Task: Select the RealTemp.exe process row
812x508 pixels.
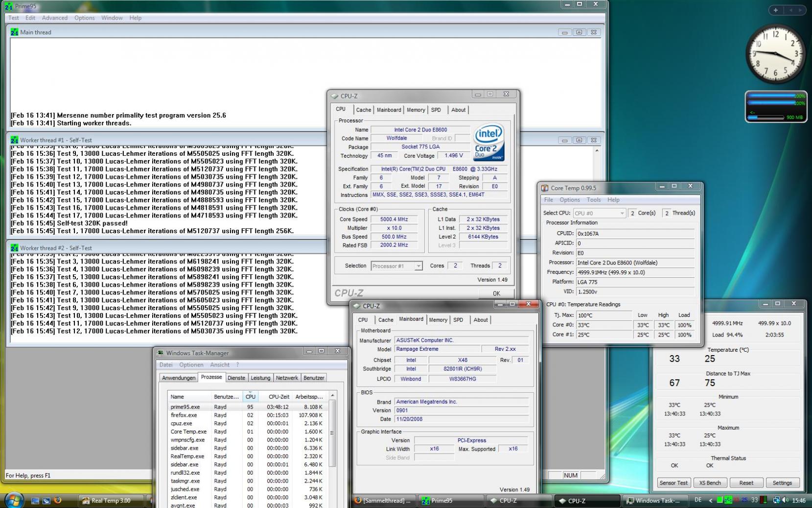Action: 248,456
